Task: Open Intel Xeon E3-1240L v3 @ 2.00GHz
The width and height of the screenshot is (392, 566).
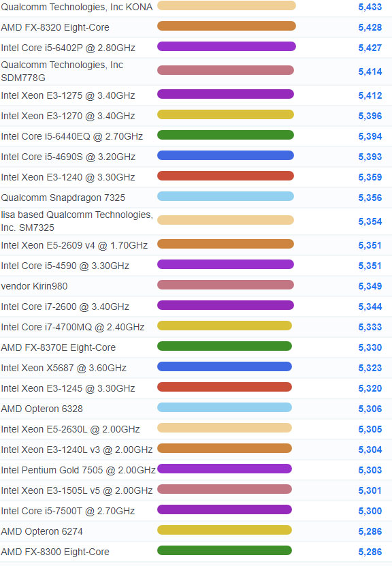Action: click(x=77, y=450)
